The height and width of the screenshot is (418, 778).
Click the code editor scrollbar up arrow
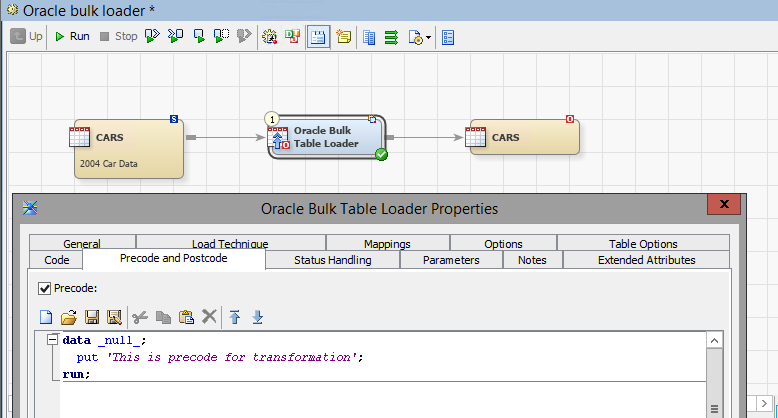tap(714, 341)
